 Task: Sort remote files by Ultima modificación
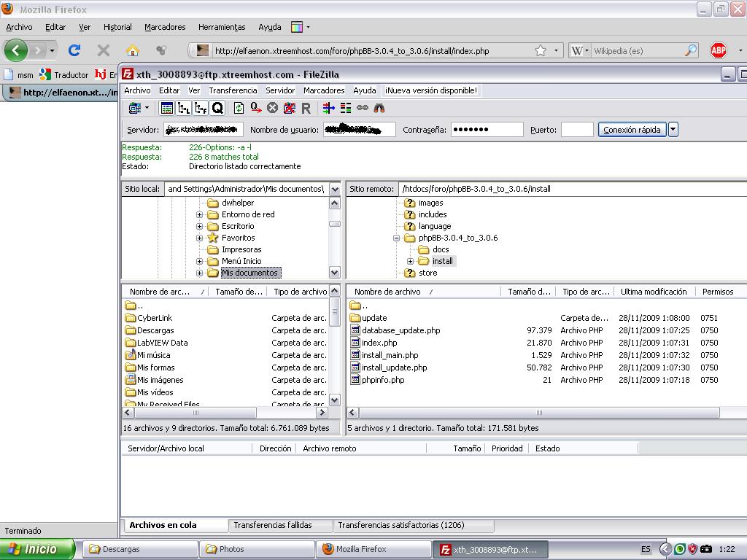pyautogui.click(x=654, y=292)
